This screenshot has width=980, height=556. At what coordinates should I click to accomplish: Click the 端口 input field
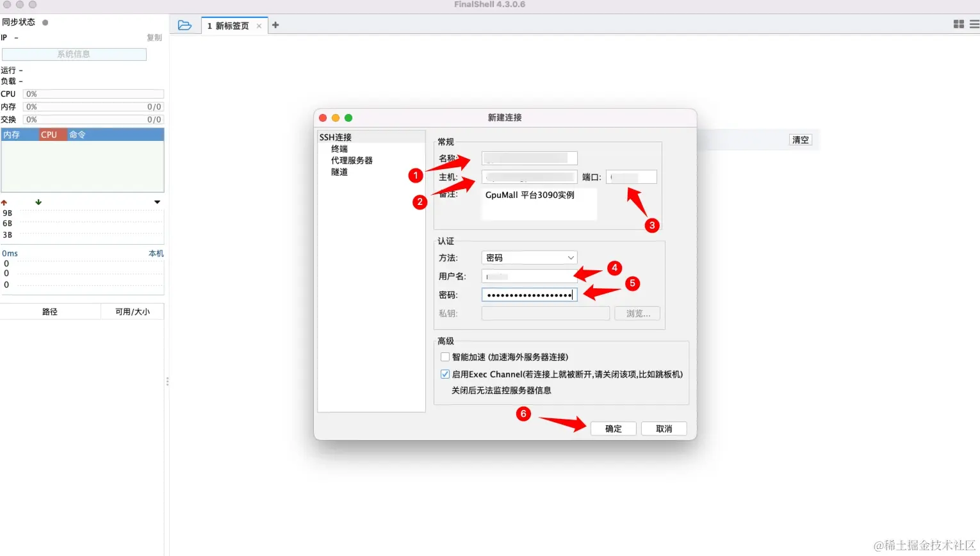tap(632, 177)
